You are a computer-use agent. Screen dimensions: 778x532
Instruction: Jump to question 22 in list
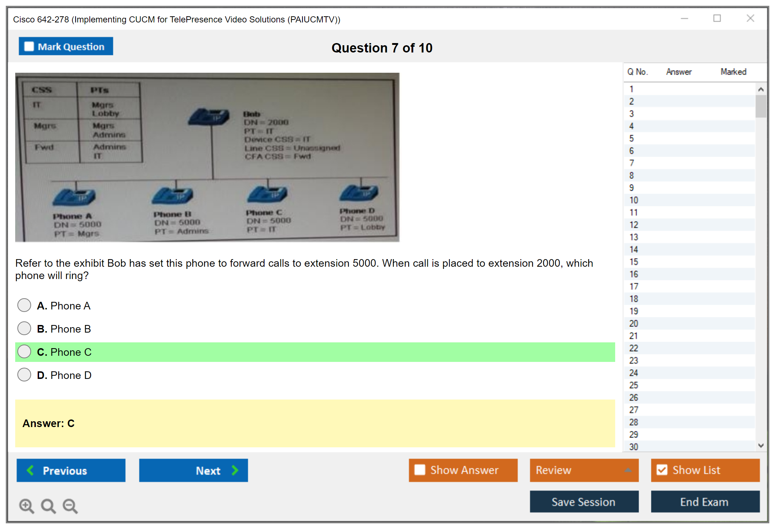click(x=634, y=348)
